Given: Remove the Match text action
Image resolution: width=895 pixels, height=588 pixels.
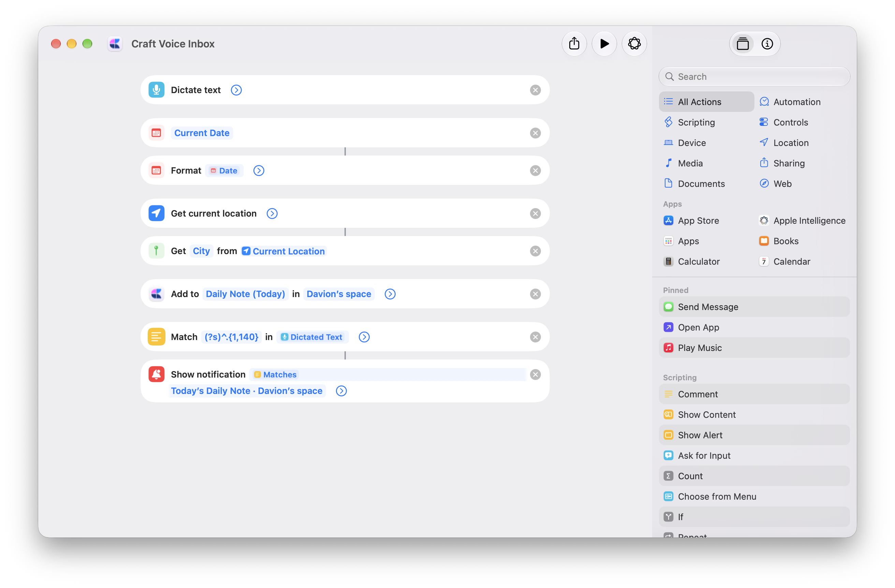Looking at the screenshot, I should click(535, 337).
